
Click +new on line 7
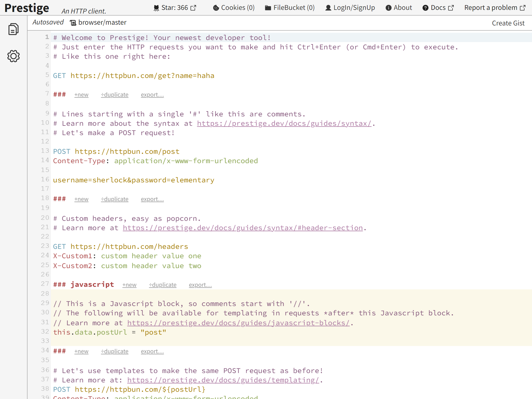(x=81, y=95)
